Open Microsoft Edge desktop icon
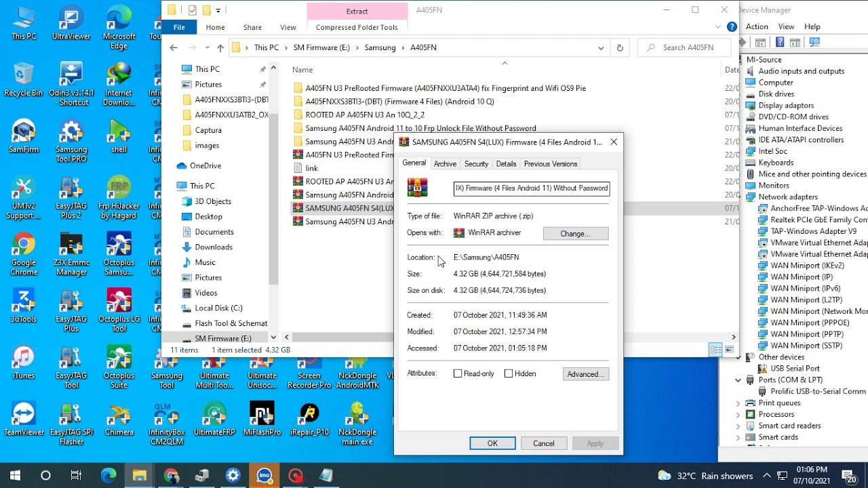The image size is (868, 488). coord(119,28)
